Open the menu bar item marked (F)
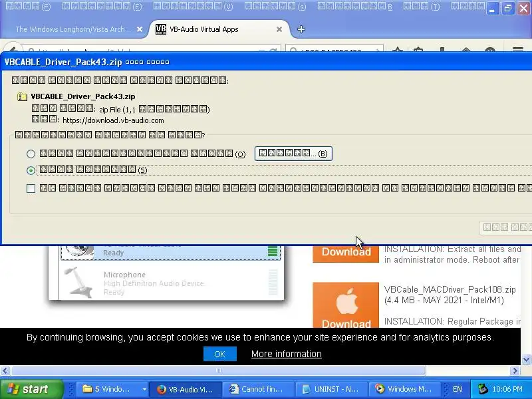This screenshot has width=532, height=399. (x=28, y=6)
